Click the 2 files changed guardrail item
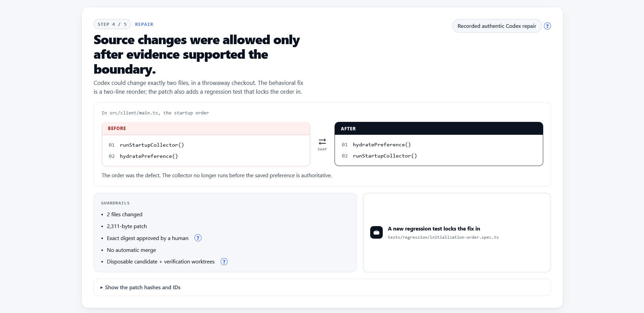644x313 pixels. click(x=125, y=215)
